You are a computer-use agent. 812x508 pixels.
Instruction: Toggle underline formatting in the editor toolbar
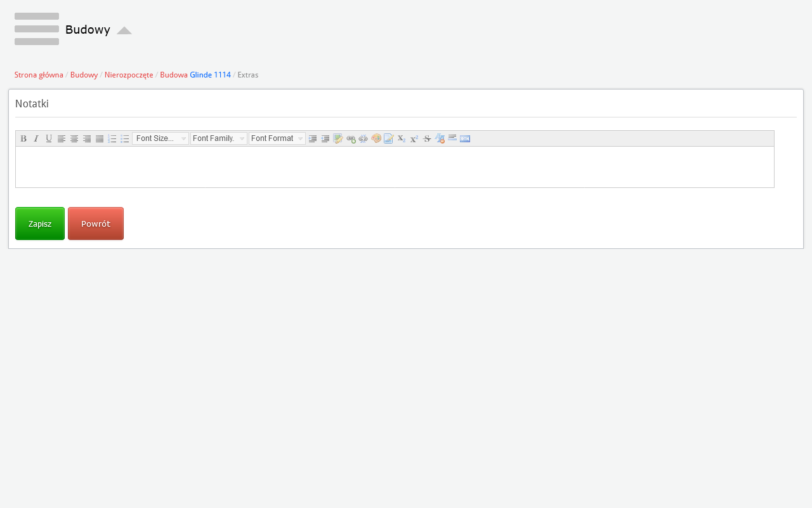49,138
